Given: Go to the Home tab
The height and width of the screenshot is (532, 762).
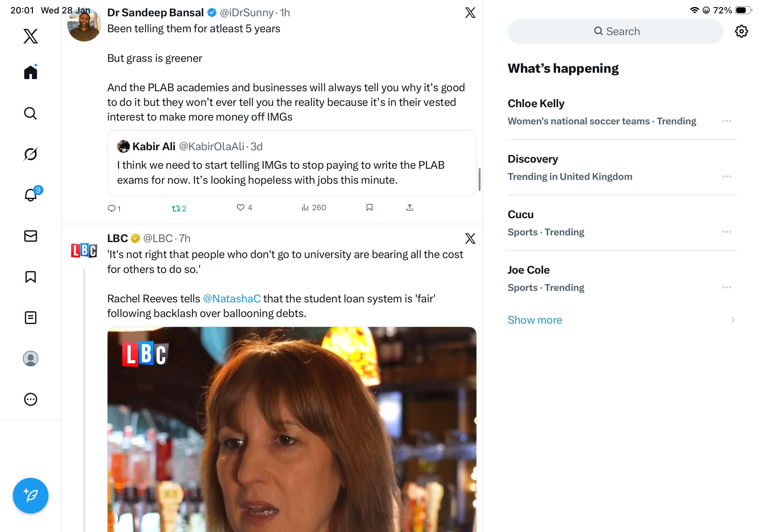Looking at the screenshot, I should [x=31, y=72].
